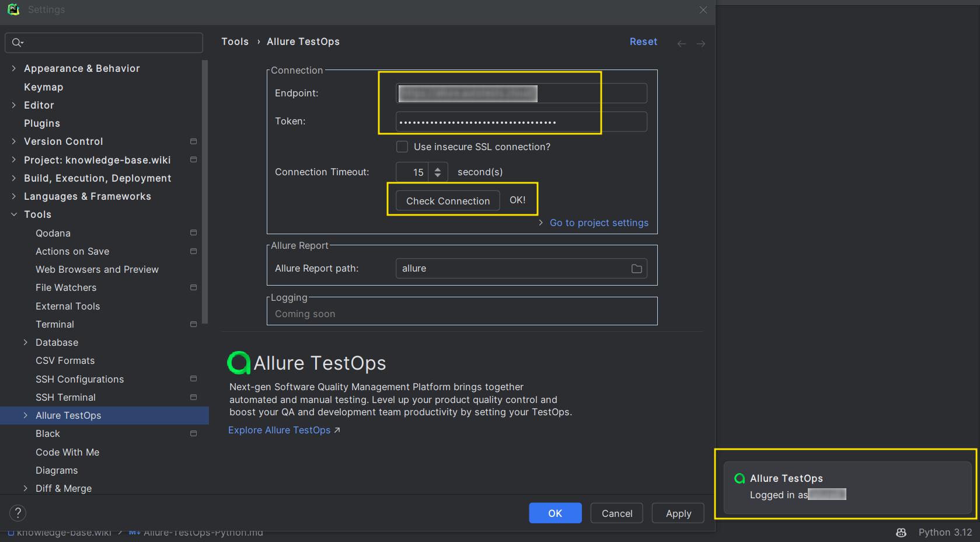The width and height of the screenshot is (980, 542).
Task: Click project-level marker icon next to Black
Action: tap(193, 433)
